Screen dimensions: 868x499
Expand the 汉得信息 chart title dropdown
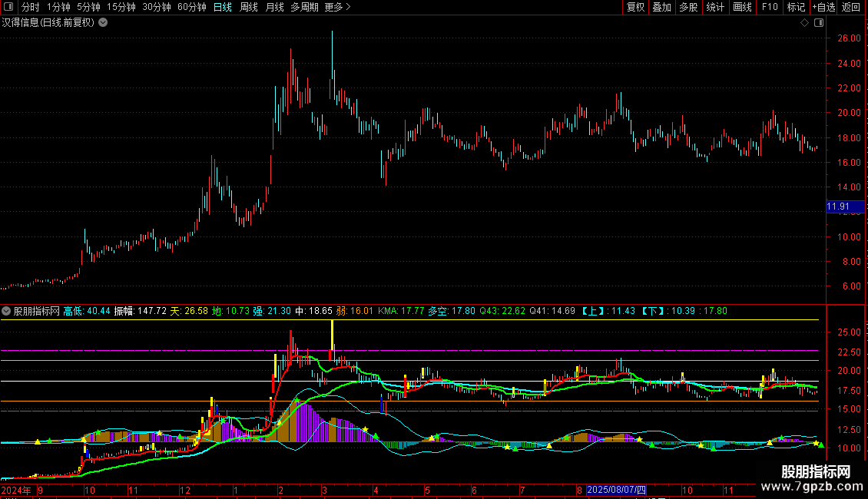(103, 23)
